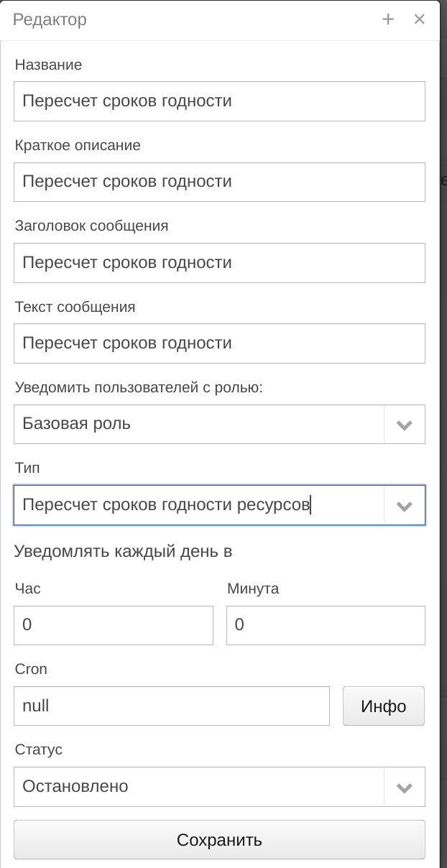Click the Тип combo box text field
The height and width of the screenshot is (868, 447).
coord(199,504)
